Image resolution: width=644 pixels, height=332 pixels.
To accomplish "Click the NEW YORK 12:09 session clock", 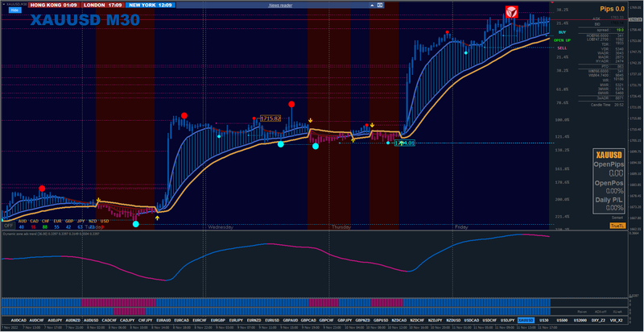I will [150, 6].
